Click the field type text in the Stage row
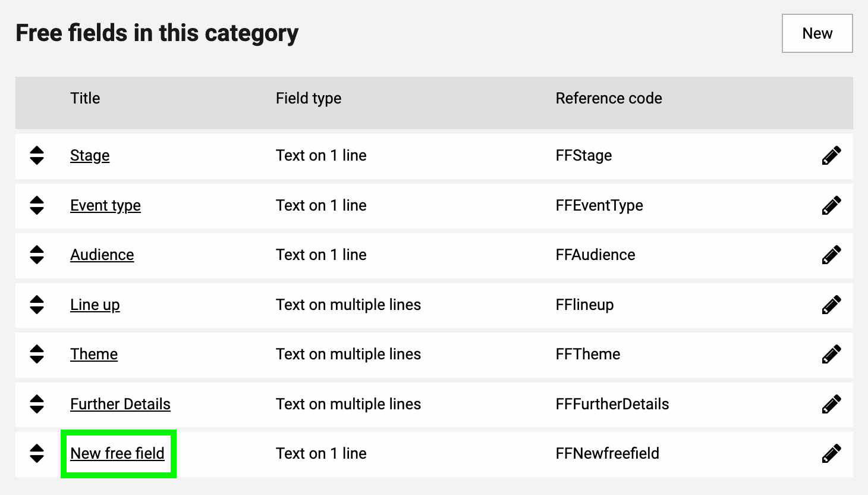 pos(321,155)
